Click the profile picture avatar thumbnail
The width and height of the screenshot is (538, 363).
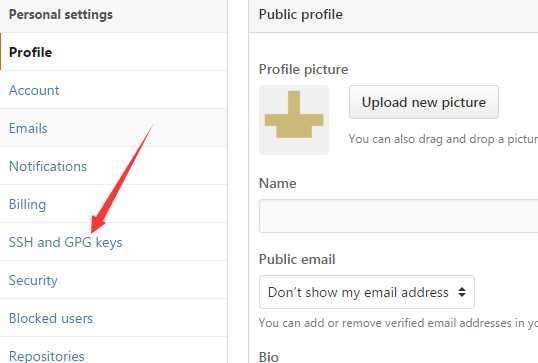pos(294,120)
